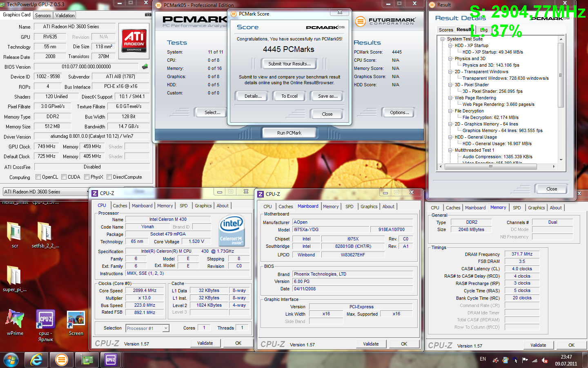Click horizontal scrollbar in Result Details tree
The height and width of the screenshot is (368, 588).
point(490,166)
